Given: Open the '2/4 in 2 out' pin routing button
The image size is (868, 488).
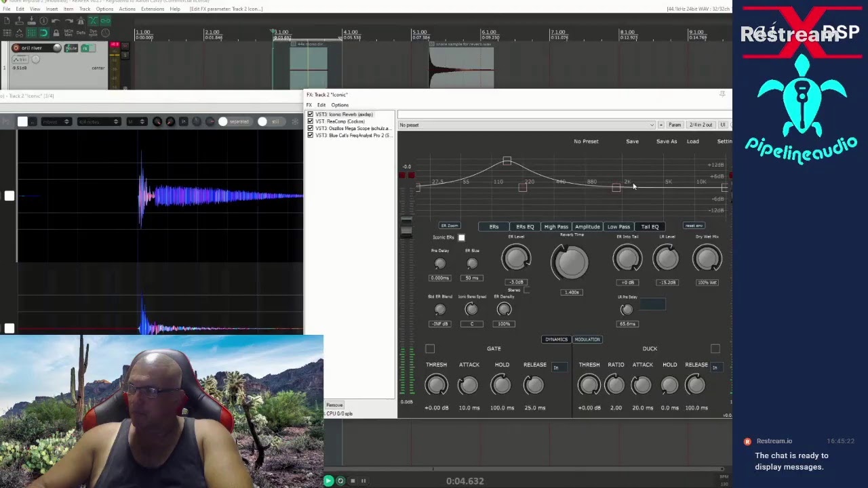Looking at the screenshot, I should (x=701, y=125).
